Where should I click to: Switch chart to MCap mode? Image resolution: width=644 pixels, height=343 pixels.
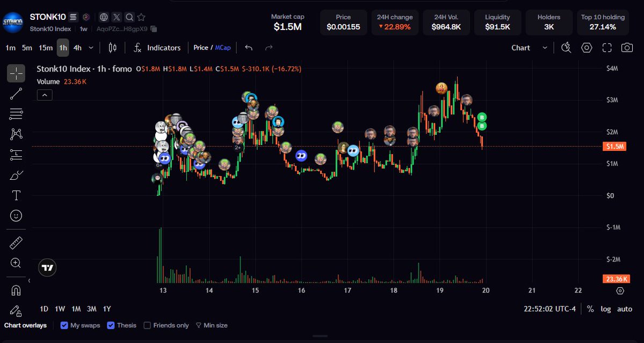[x=223, y=48]
